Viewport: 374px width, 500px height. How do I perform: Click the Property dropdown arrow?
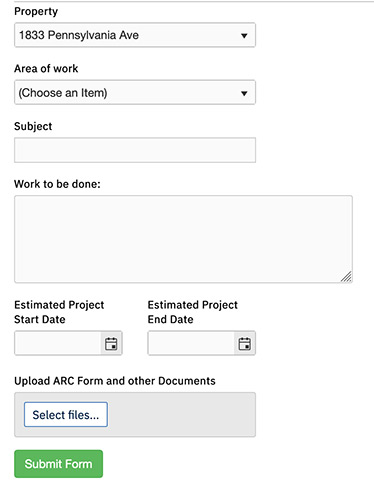click(x=244, y=35)
